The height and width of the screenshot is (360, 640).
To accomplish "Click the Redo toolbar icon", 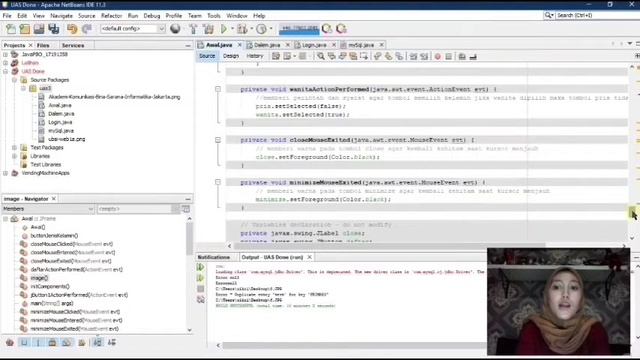I will [87, 29].
